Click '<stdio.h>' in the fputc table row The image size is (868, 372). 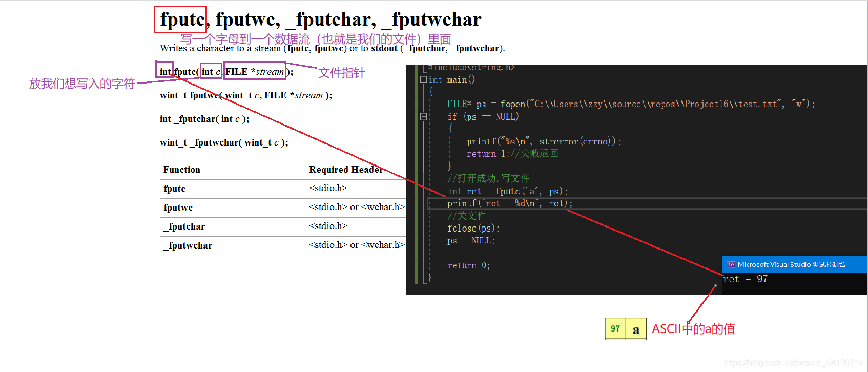(328, 188)
